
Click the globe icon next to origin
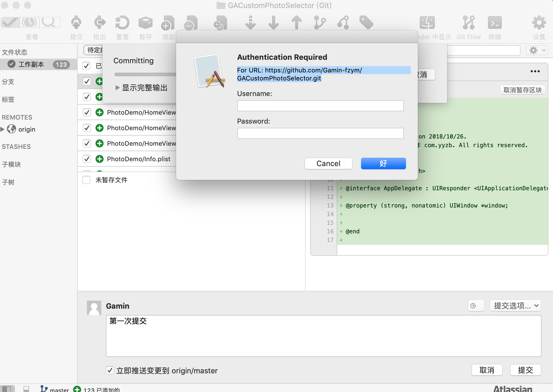12,129
